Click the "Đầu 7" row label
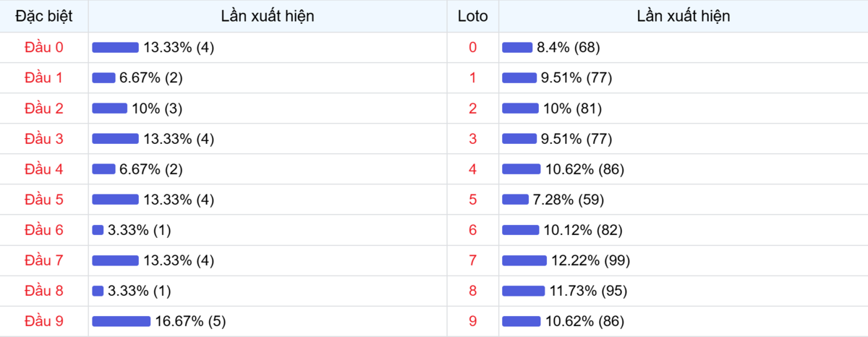The width and height of the screenshot is (868, 337). (44, 260)
